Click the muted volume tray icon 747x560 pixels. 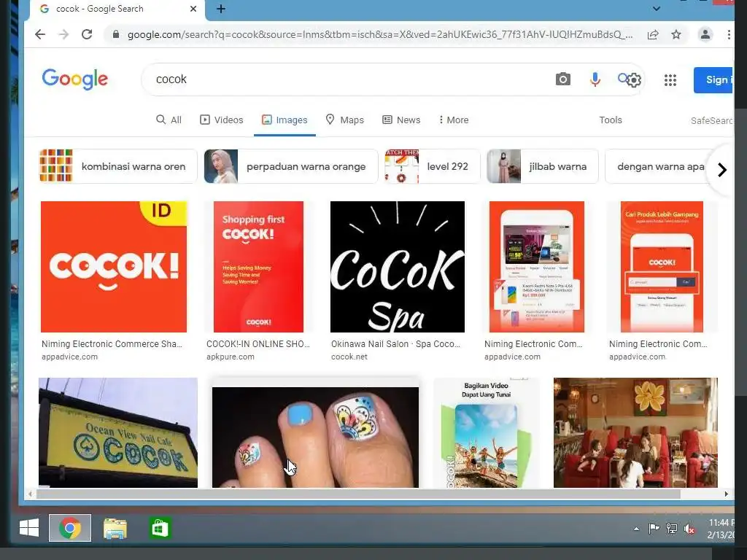(x=689, y=529)
